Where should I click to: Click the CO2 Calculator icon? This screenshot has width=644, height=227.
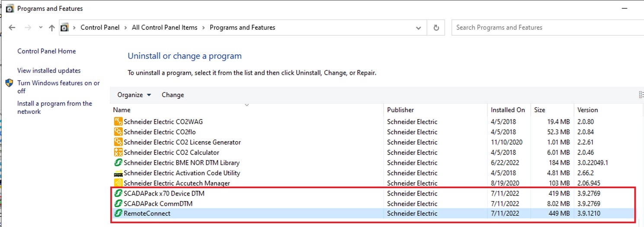118,153
